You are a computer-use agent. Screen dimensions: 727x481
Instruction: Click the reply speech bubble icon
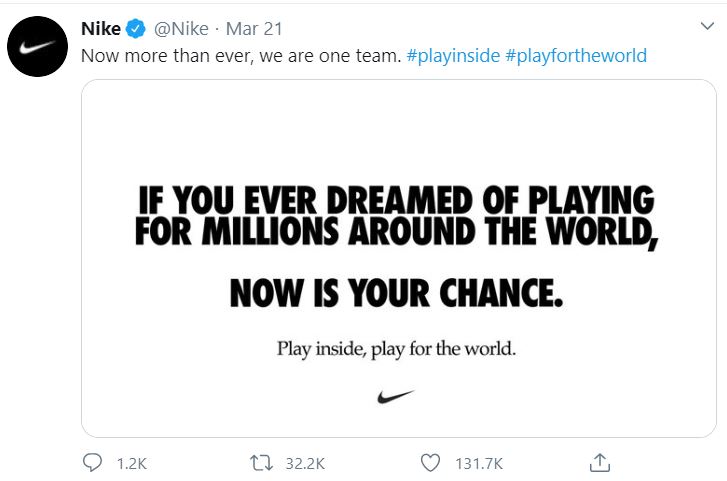[92, 462]
